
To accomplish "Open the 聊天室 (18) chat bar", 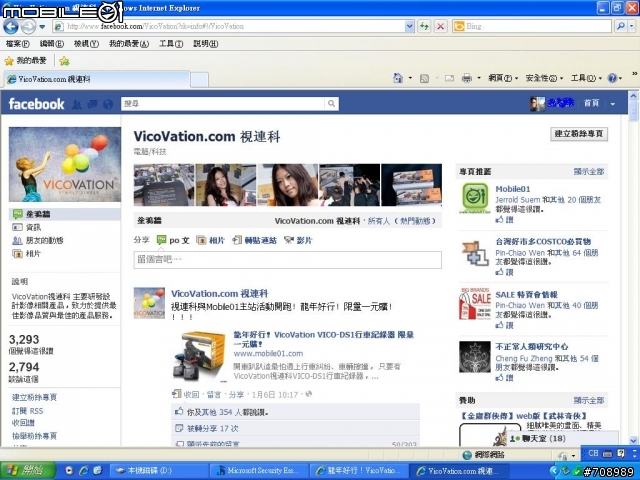I will click(x=562, y=439).
